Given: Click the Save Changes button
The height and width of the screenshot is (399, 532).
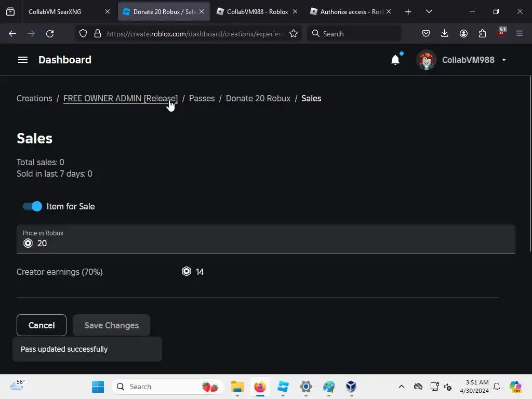Looking at the screenshot, I should click(111, 325).
